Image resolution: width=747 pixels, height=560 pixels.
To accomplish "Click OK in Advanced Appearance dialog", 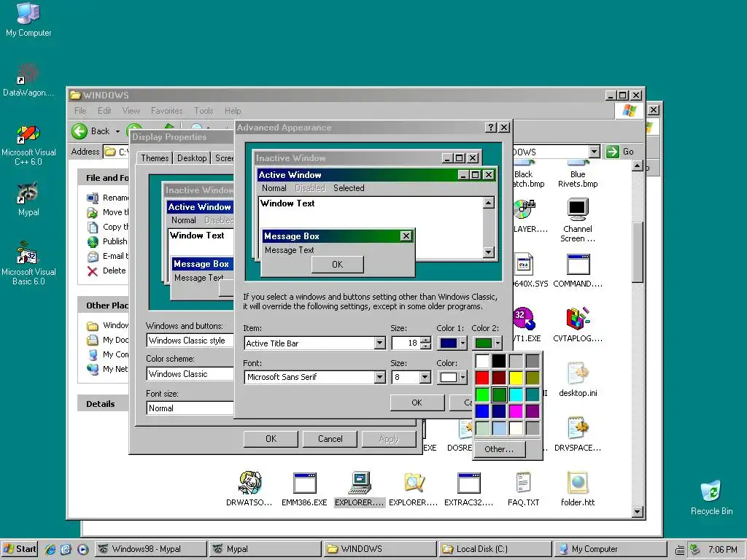I will 417,402.
